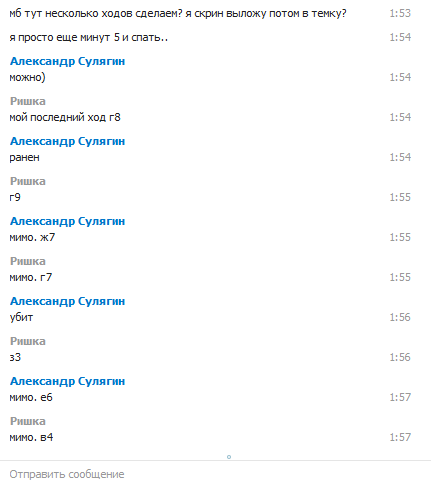
Task: Open Александр Сулягин name above "убит" message
Action: tap(67, 301)
